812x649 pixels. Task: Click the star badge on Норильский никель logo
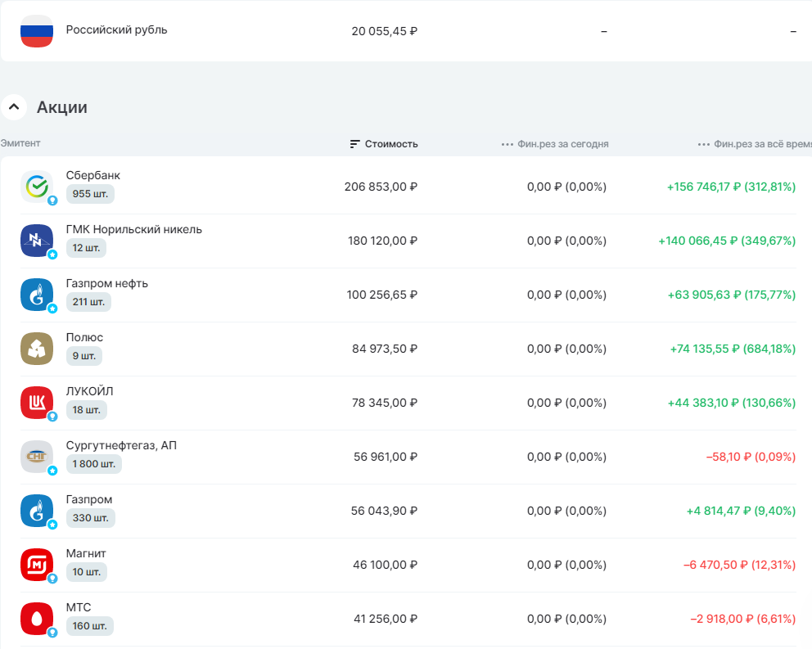pos(52,255)
